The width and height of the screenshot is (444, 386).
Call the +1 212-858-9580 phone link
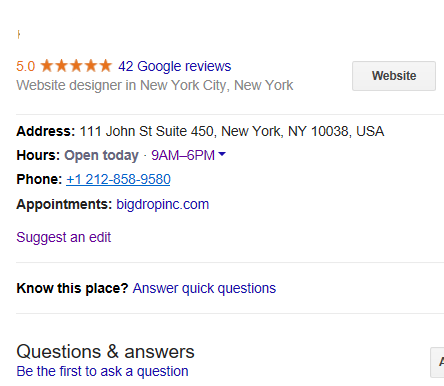click(x=118, y=179)
